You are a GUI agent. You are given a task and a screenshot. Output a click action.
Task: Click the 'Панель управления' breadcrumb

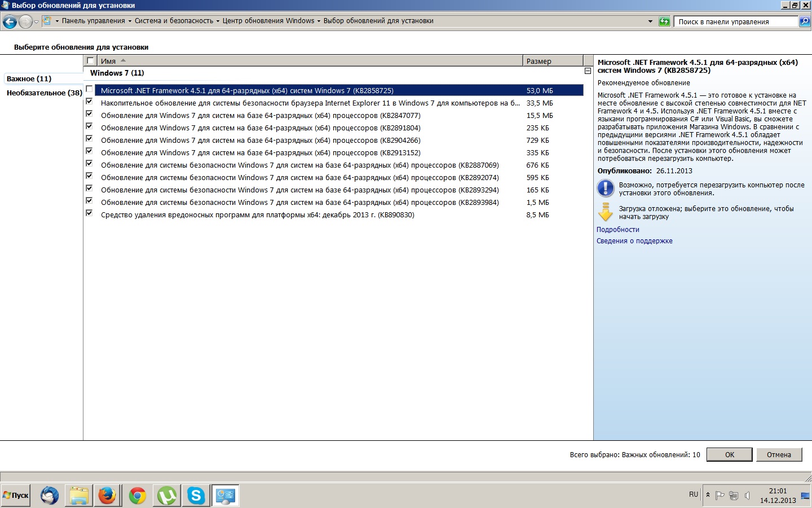(94, 21)
